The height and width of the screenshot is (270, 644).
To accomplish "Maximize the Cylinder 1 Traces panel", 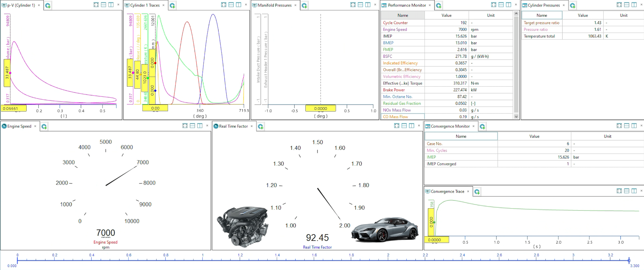I will 224,5.
